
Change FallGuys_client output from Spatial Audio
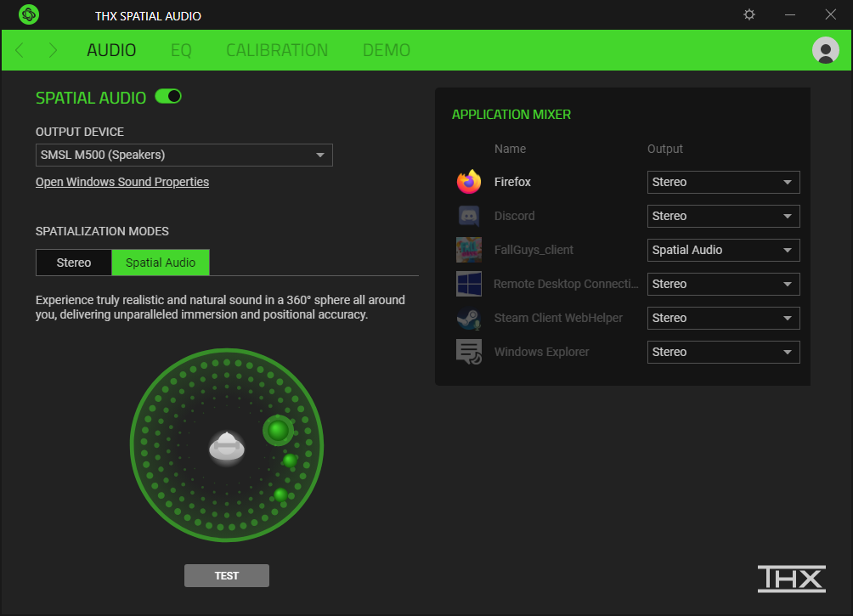pyautogui.click(x=724, y=251)
